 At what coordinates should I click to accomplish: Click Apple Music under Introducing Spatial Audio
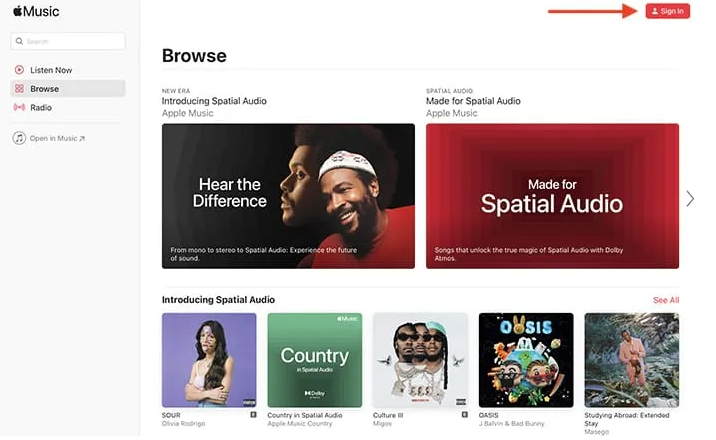click(188, 113)
